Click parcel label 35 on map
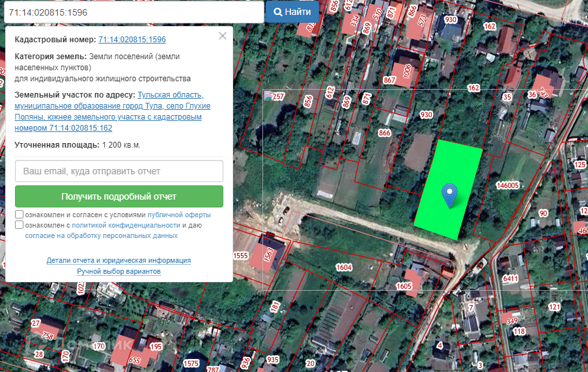 (x=507, y=97)
